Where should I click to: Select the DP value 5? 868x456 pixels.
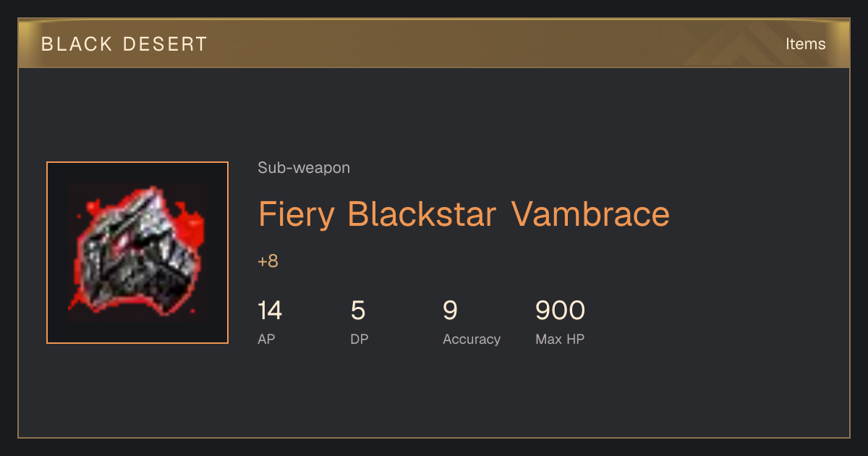358,311
